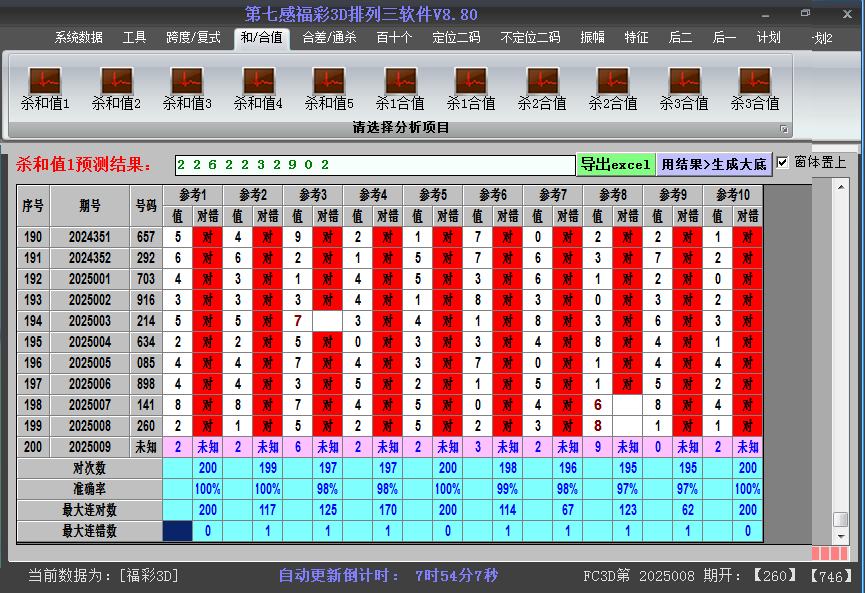This screenshot has height=593, width=865.
Task: Switch to the 合差/通杀 tab
Action: (329, 38)
